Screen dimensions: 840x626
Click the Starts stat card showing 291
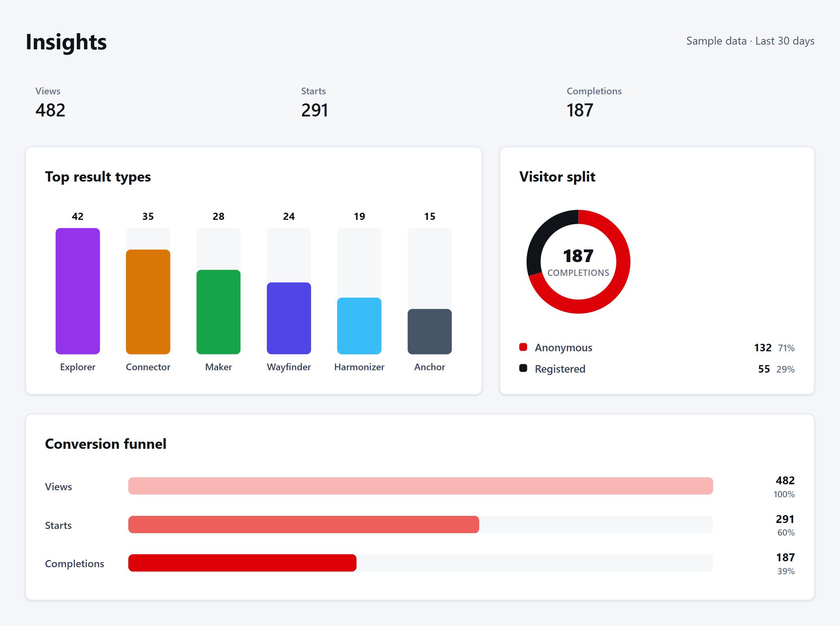(420, 101)
